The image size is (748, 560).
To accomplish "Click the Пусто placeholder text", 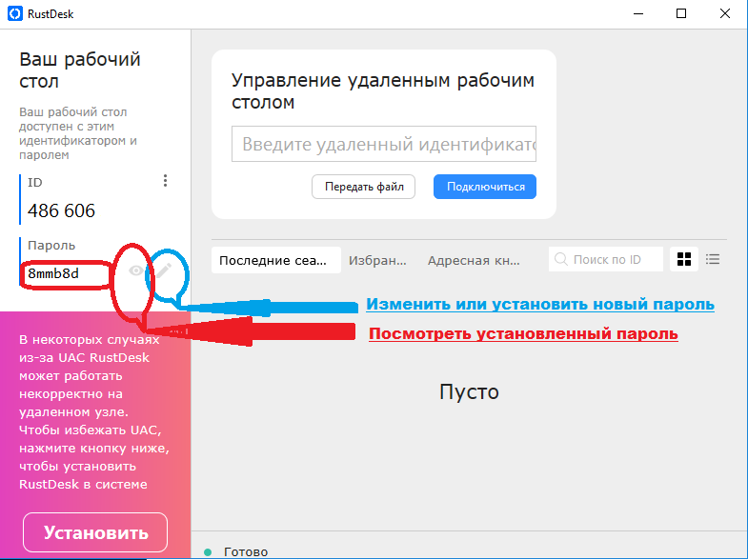I will [469, 391].
